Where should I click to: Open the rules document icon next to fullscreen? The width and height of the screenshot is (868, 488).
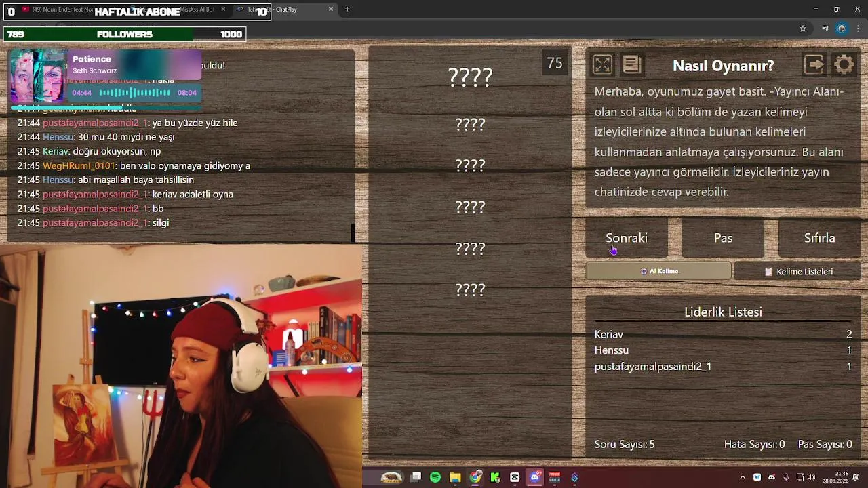631,64
